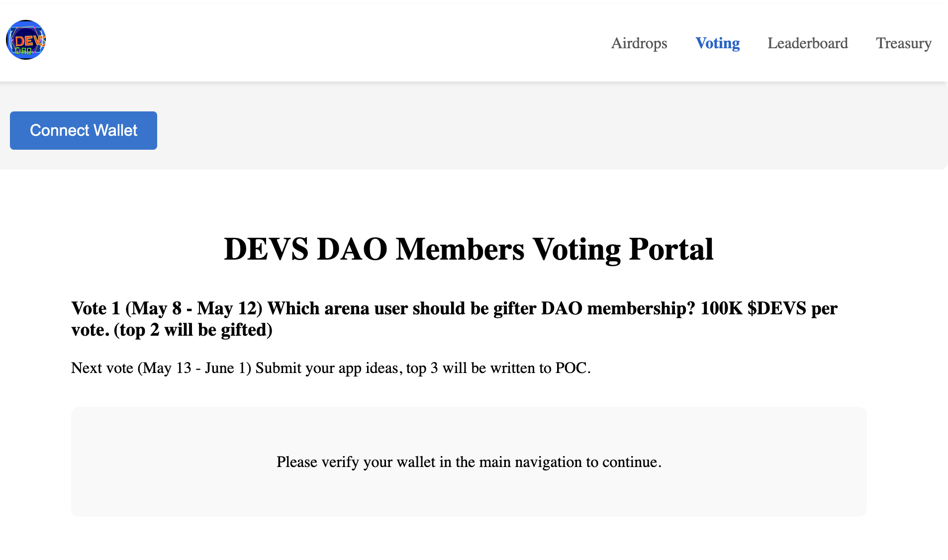The image size is (948, 560).
Task: Select the Voting nav tab
Action: tap(717, 43)
